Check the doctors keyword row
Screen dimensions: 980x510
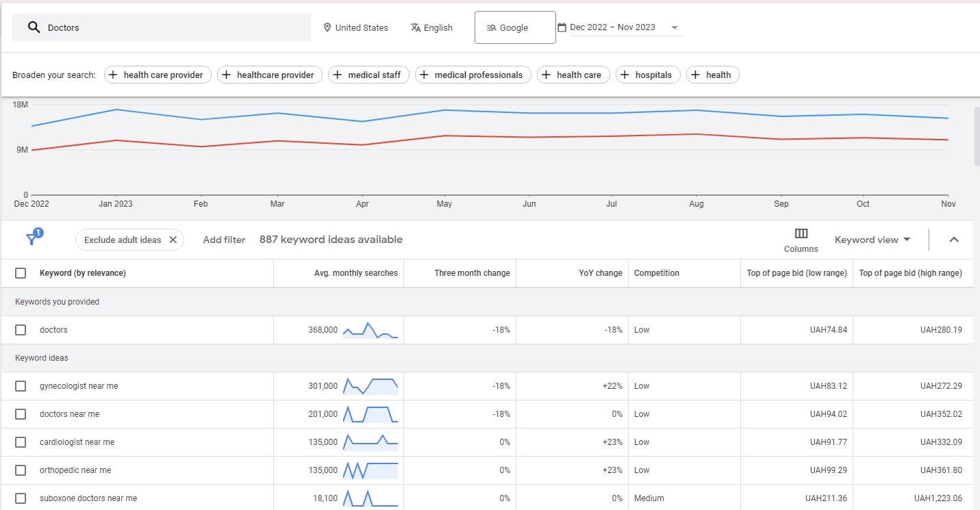pos(21,330)
